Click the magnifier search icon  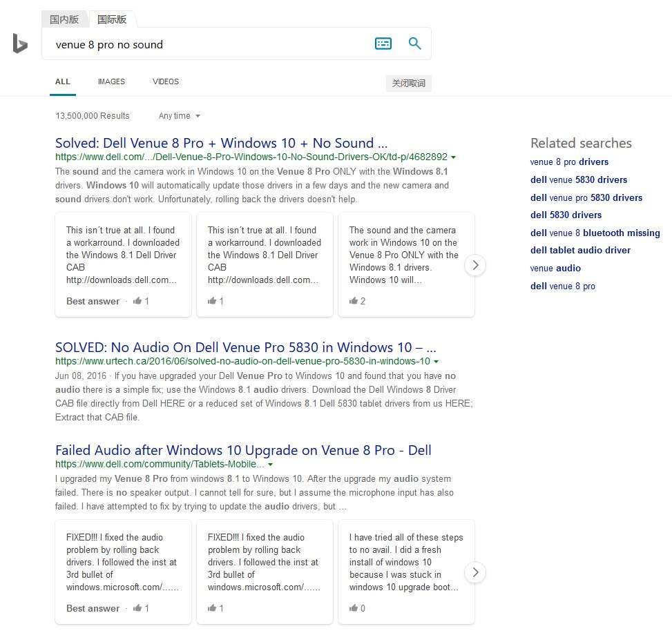[414, 43]
